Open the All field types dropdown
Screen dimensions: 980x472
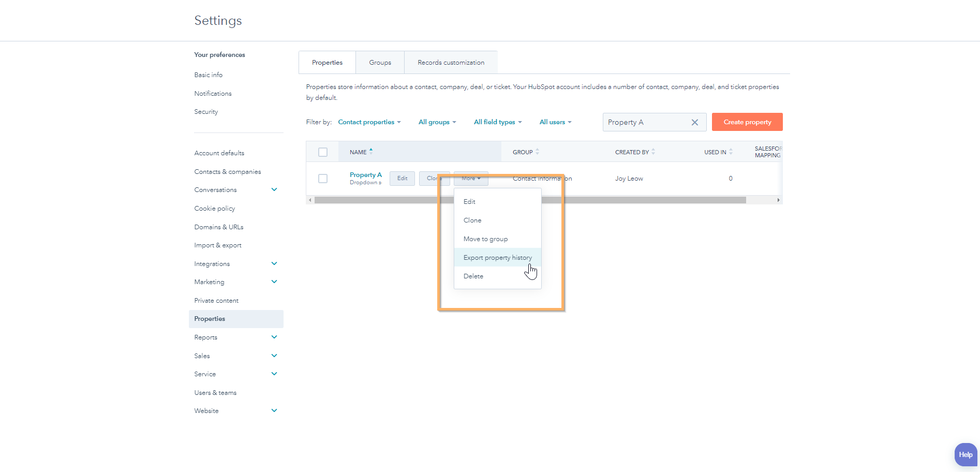tap(497, 122)
